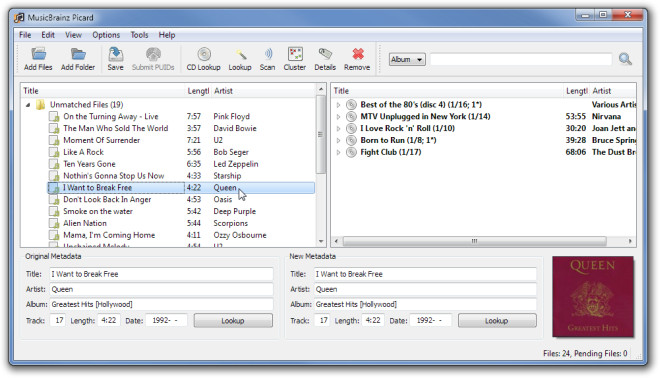
Task: Click the MusicBrainz Picard title bar icon
Action: (x=19, y=18)
